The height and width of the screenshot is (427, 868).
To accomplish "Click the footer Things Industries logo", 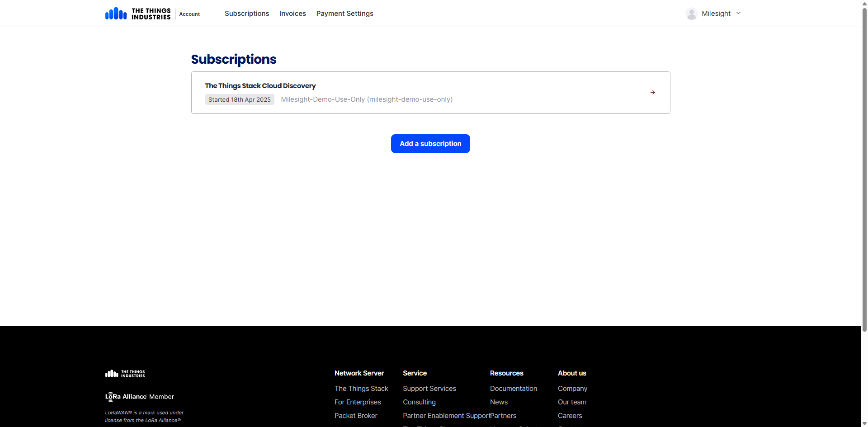I will click(x=125, y=374).
